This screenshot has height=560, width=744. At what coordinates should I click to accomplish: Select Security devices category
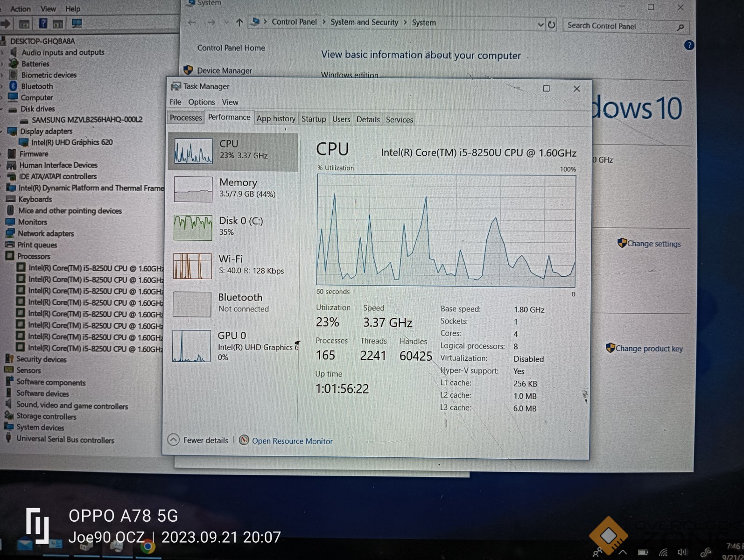click(x=42, y=359)
